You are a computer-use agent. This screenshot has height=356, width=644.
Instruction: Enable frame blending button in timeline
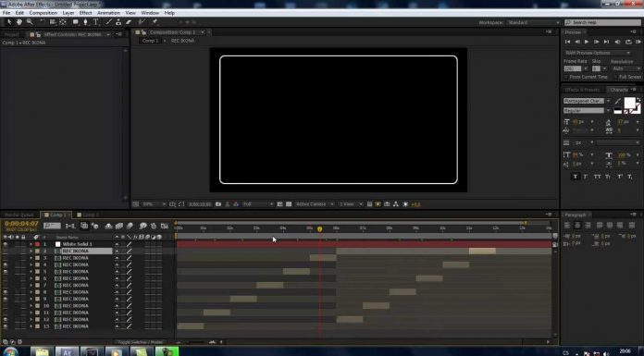click(x=119, y=226)
